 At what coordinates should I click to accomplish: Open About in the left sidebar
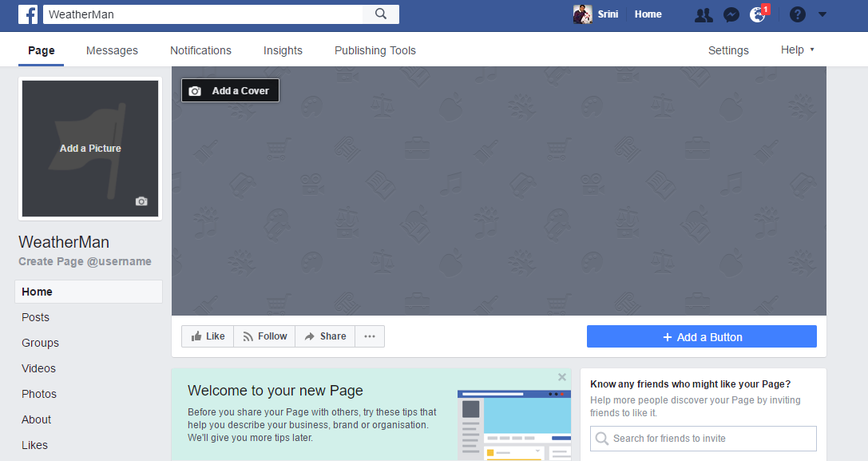(x=37, y=419)
